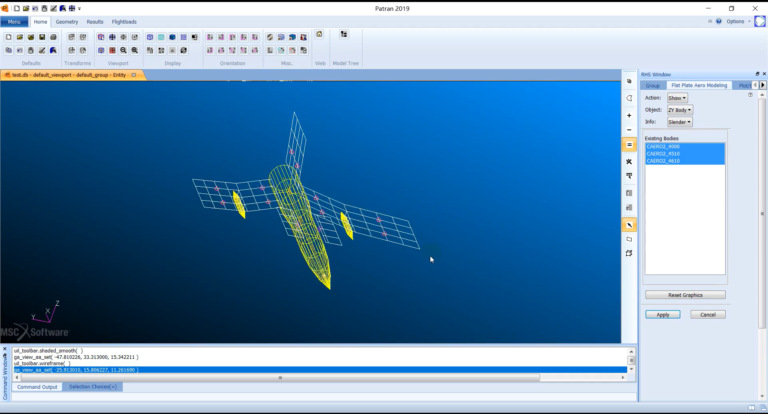Click the plus icon on the vertical toolbar
The width and height of the screenshot is (768, 414).
629,116
